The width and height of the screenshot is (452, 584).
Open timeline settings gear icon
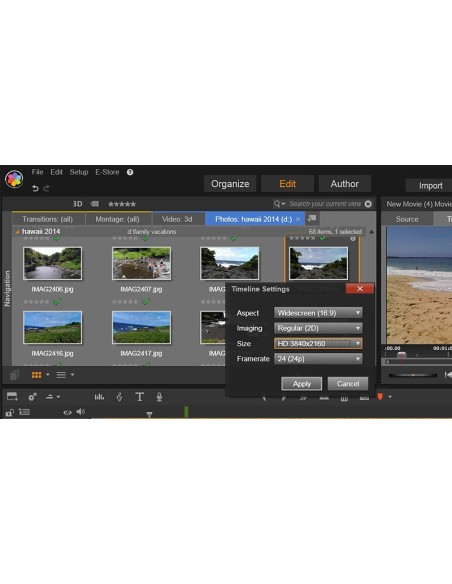[x=32, y=397]
